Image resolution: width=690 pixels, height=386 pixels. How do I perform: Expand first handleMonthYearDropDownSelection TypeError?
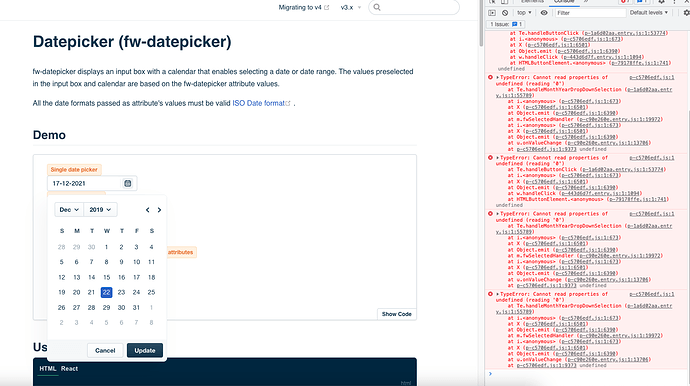(x=498, y=77)
